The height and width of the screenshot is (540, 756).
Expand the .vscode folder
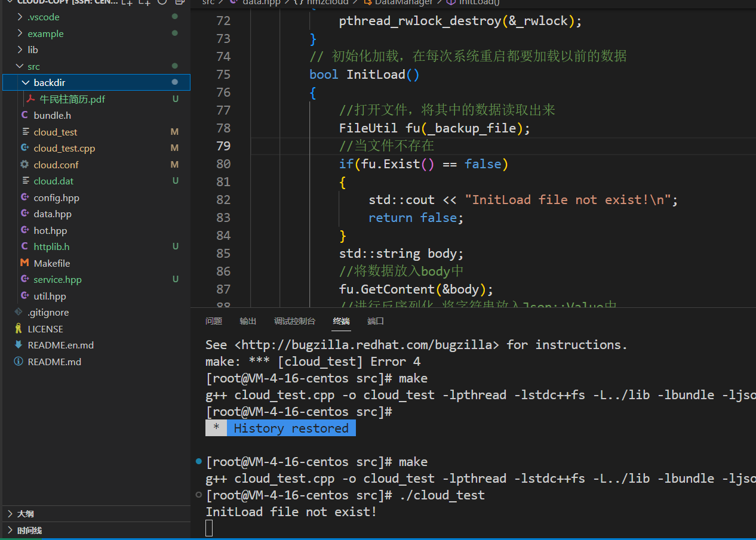[21, 17]
